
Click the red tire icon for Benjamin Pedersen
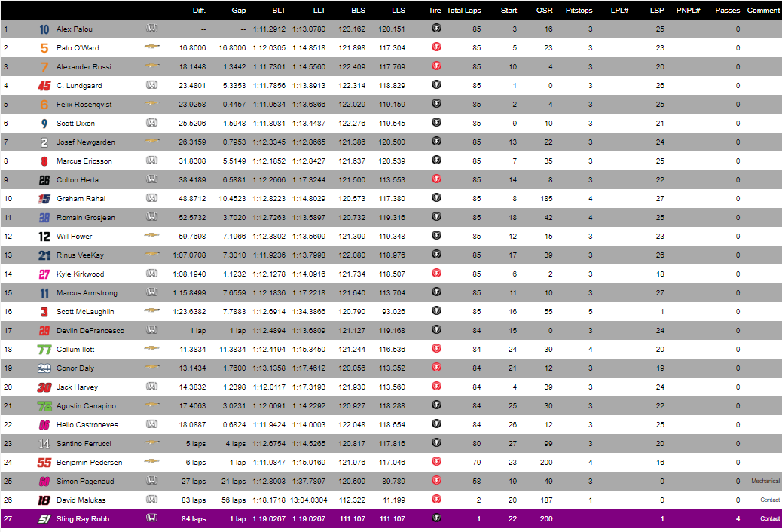[x=435, y=462]
